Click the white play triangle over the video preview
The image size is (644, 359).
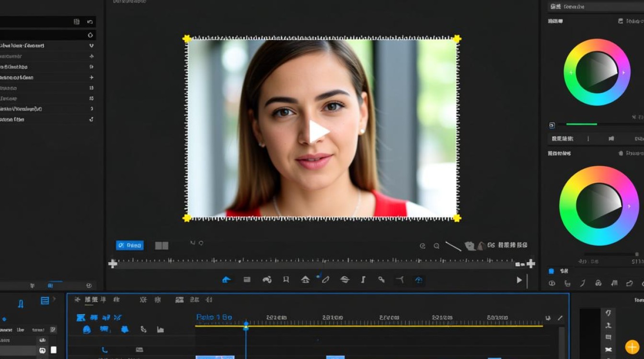(x=319, y=132)
